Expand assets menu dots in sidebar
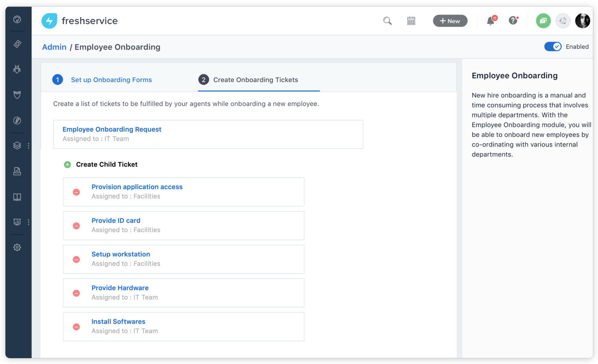Image resolution: width=598 pixels, height=364 pixels. (29, 146)
